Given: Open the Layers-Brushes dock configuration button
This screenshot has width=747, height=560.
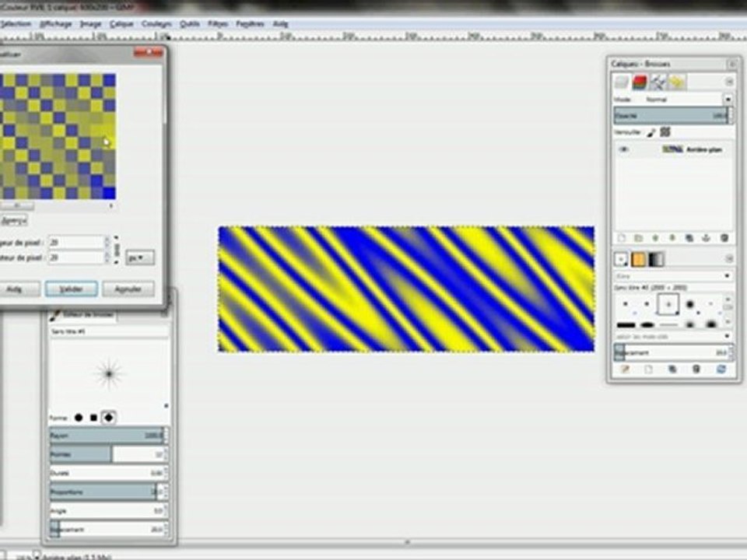Looking at the screenshot, I should click(x=731, y=64).
